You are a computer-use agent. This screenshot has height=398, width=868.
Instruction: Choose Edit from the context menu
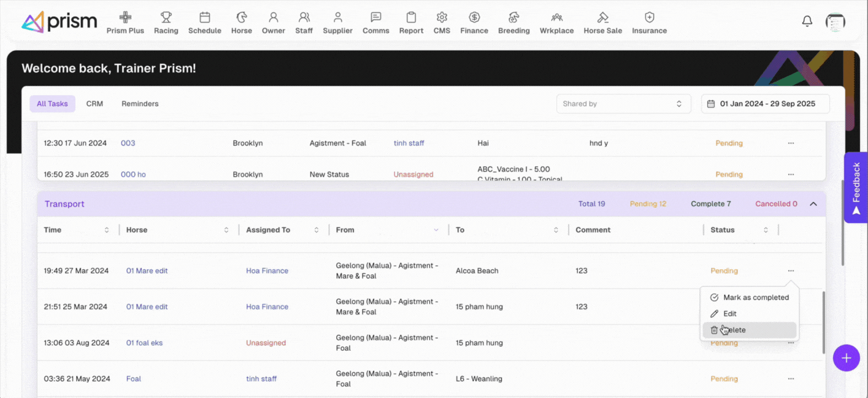click(729, 313)
